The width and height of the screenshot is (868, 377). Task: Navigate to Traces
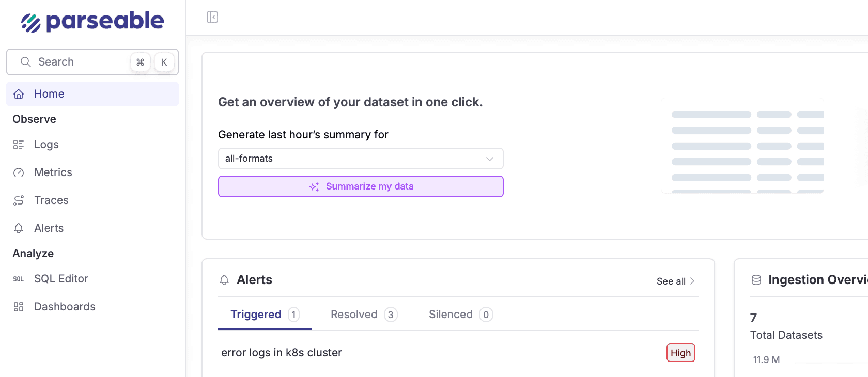(51, 200)
